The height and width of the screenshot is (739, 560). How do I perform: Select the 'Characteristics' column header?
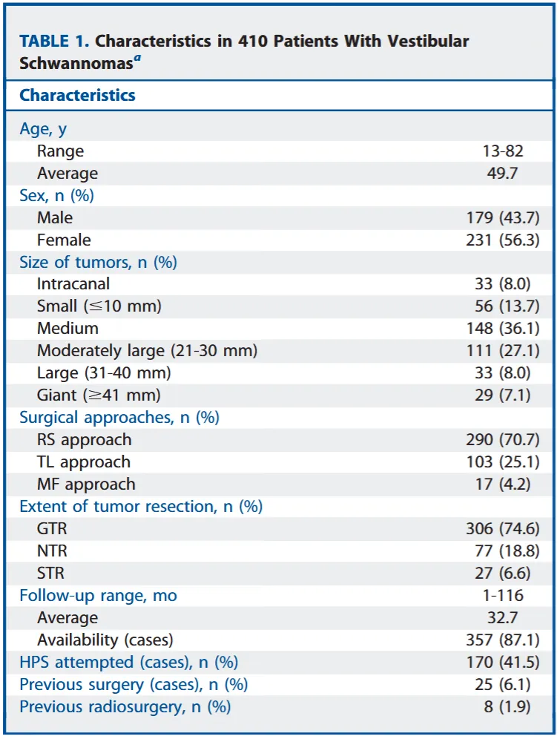point(77,96)
